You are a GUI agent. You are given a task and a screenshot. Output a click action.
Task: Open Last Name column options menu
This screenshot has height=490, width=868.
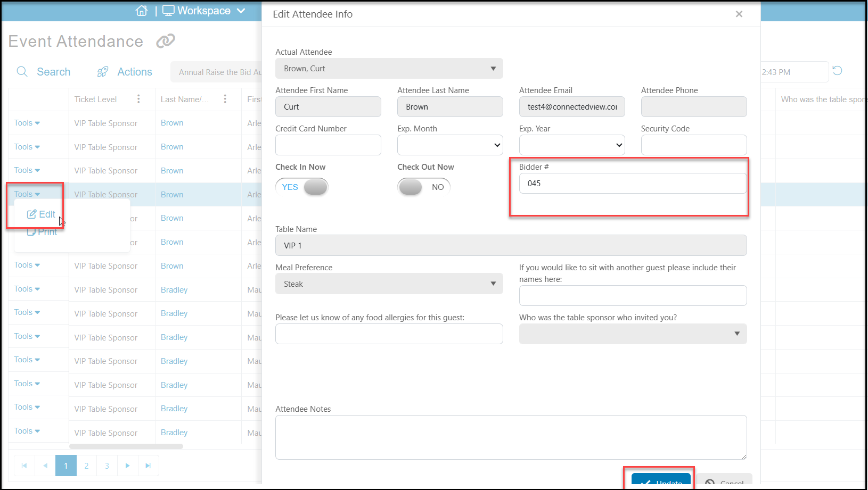pyautogui.click(x=225, y=99)
